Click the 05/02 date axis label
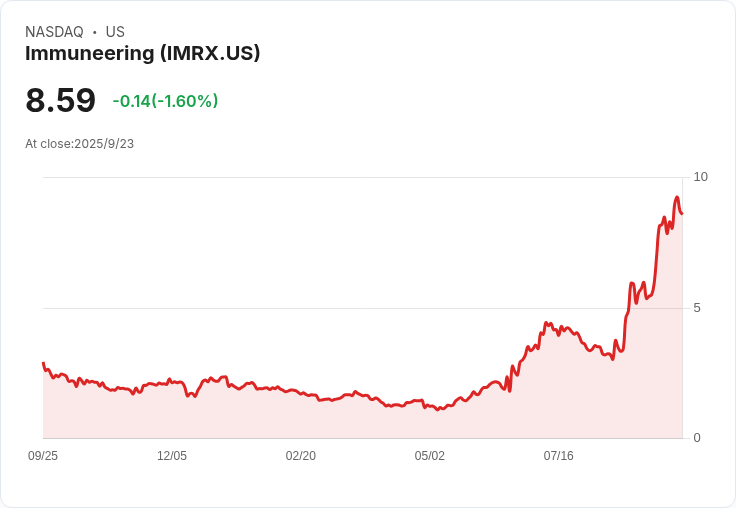 (429, 456)
